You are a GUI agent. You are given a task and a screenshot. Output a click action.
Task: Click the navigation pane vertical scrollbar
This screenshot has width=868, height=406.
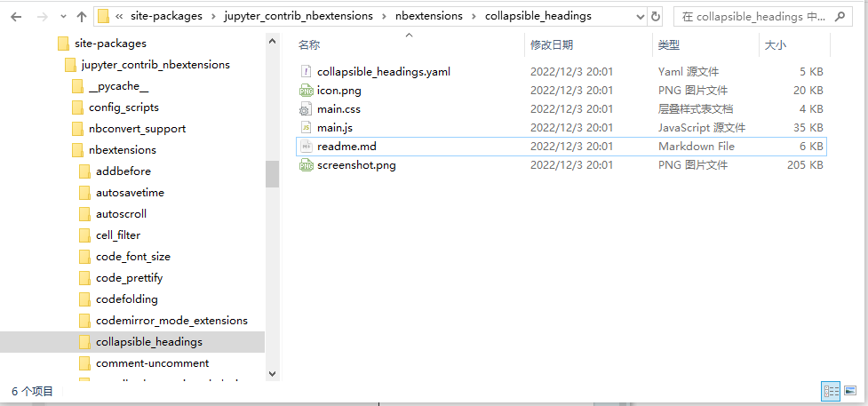272,173
